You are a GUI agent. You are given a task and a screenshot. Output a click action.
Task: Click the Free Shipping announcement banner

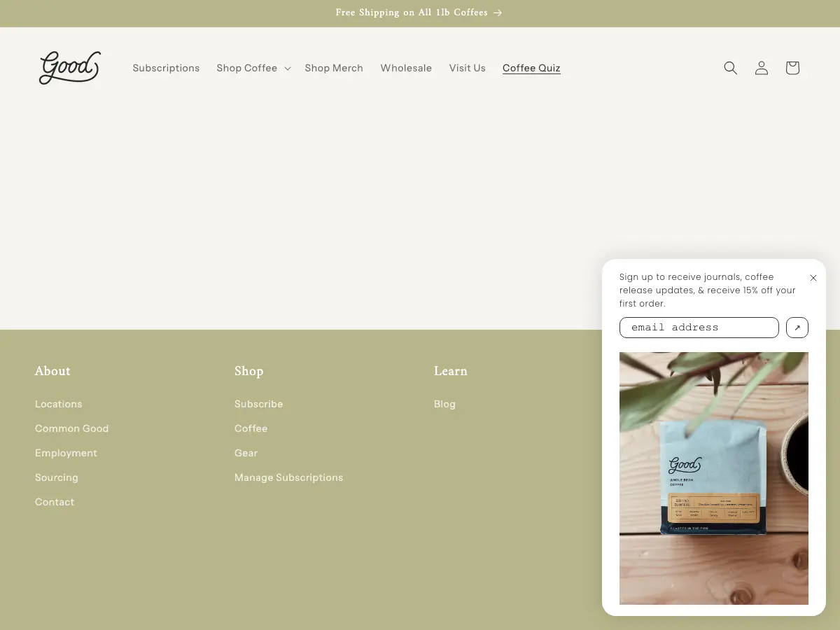419,13
